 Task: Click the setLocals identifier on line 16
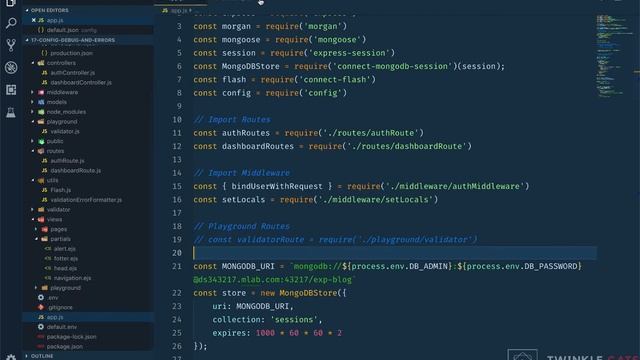tap(243, 200)
